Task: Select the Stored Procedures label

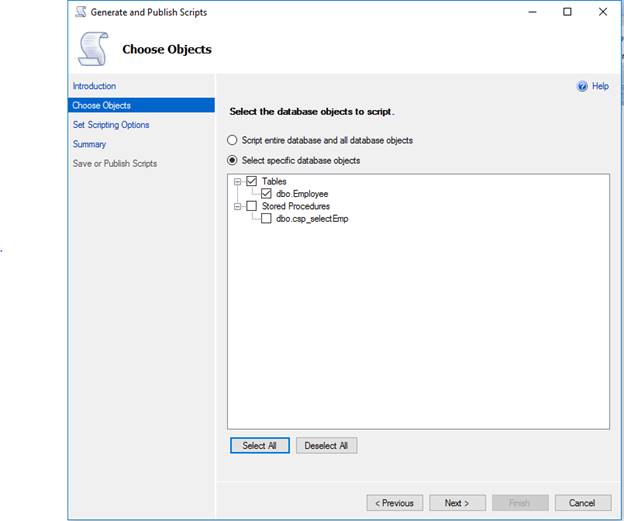Action: point(296,206)
